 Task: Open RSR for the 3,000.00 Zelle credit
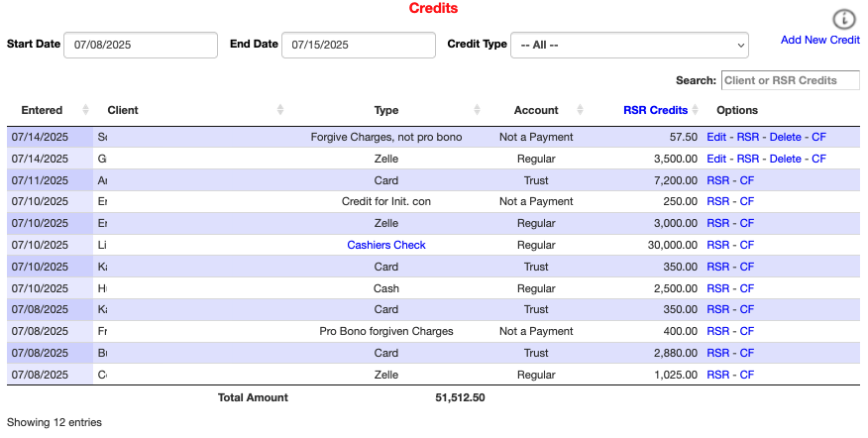[718, 223]
